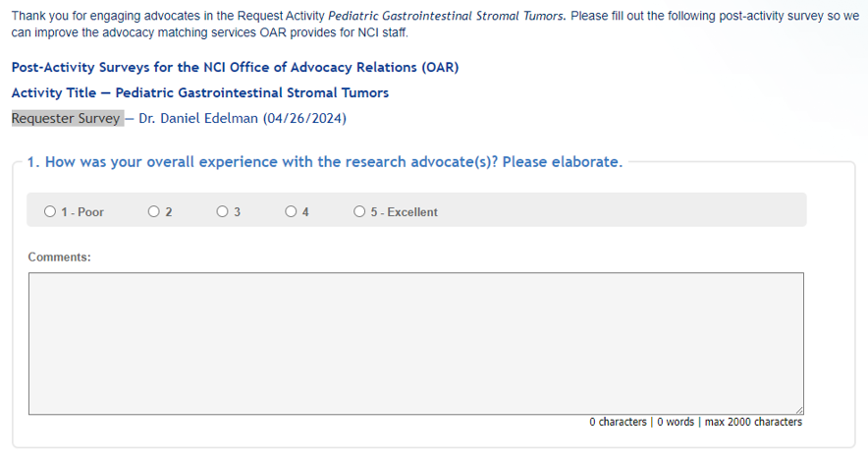
Task: Click the "Activity Title" heading line
Action: pyautogui.click(x=200, y=93)
